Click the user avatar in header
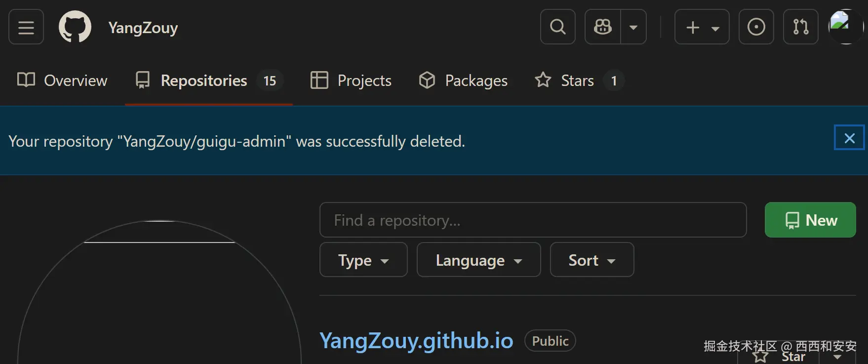 click(846, 27)
